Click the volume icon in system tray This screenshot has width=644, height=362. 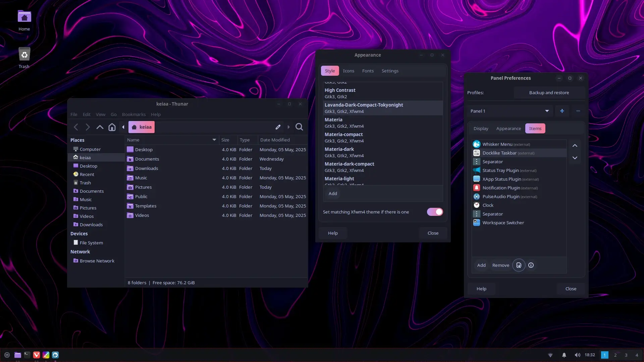coord(577,355)
